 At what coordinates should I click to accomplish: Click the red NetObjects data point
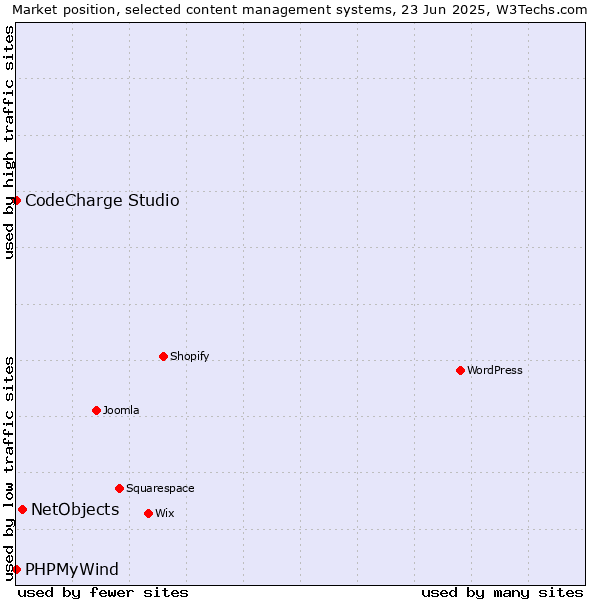(23, 510)
